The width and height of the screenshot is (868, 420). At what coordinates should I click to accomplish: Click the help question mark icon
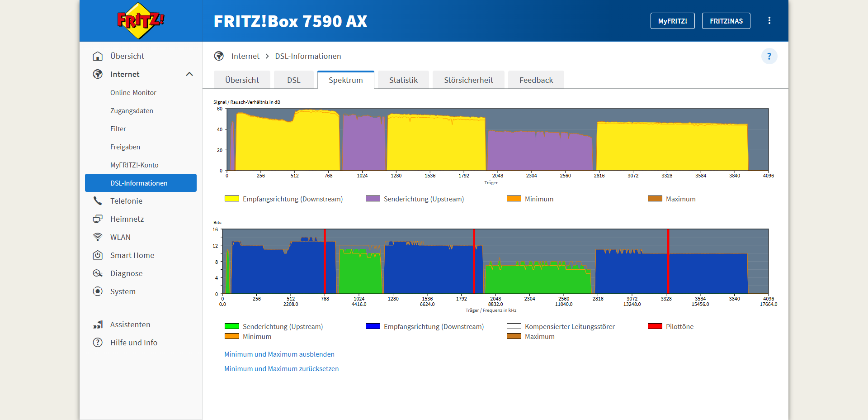click(x=769, y=56)
